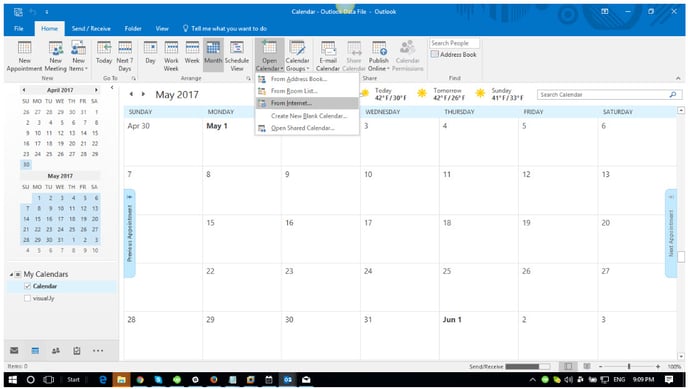Image resolution: width=688 pixels, height=389 pixels.
Task: Switch to Work Week view
Action: [x=171, y=56]
